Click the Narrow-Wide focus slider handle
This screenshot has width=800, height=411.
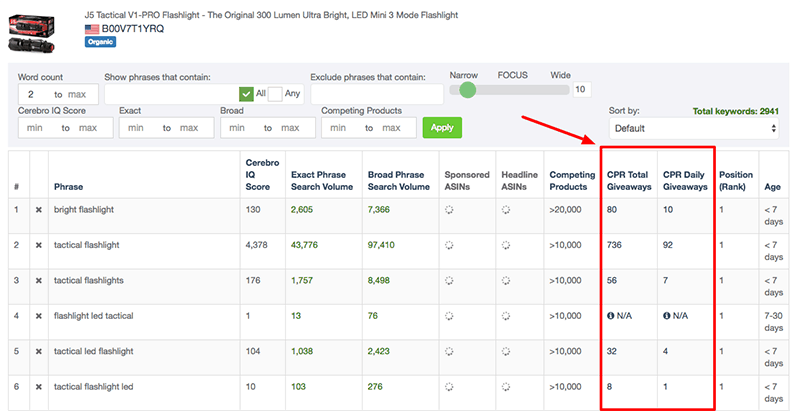point(467,90)
